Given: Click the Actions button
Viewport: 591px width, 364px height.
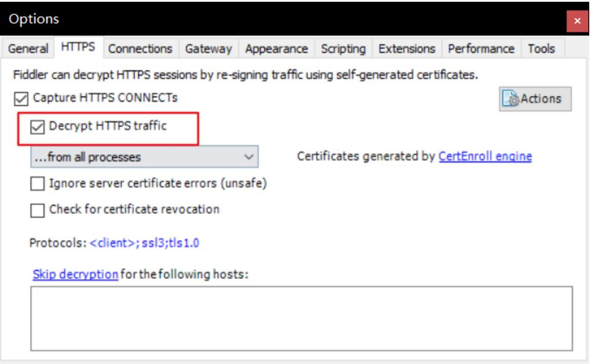Looking at the screenshot, I should (x=535, y=99).
